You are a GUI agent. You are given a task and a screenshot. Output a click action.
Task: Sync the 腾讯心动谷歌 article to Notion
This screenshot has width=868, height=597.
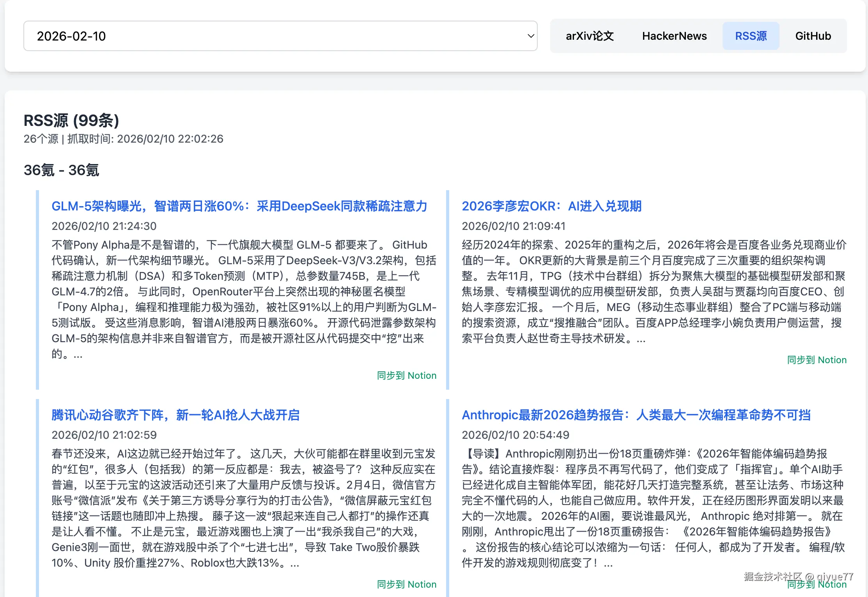[x=406, y=584]
